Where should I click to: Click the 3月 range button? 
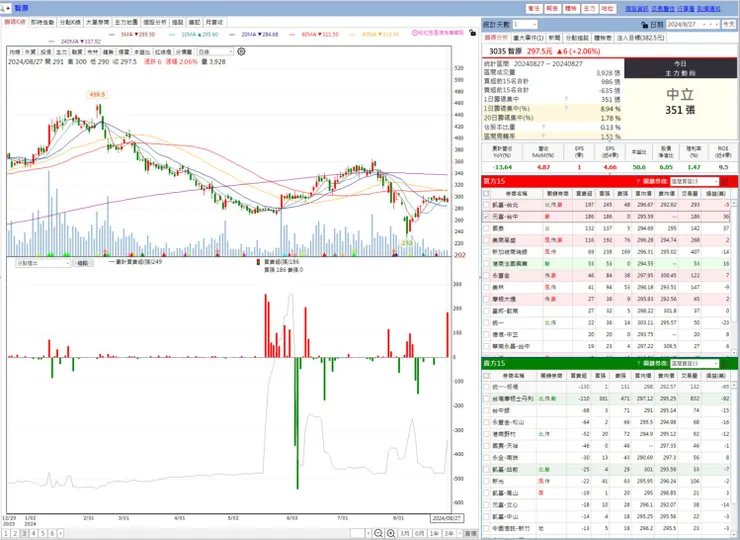(405, 533)
